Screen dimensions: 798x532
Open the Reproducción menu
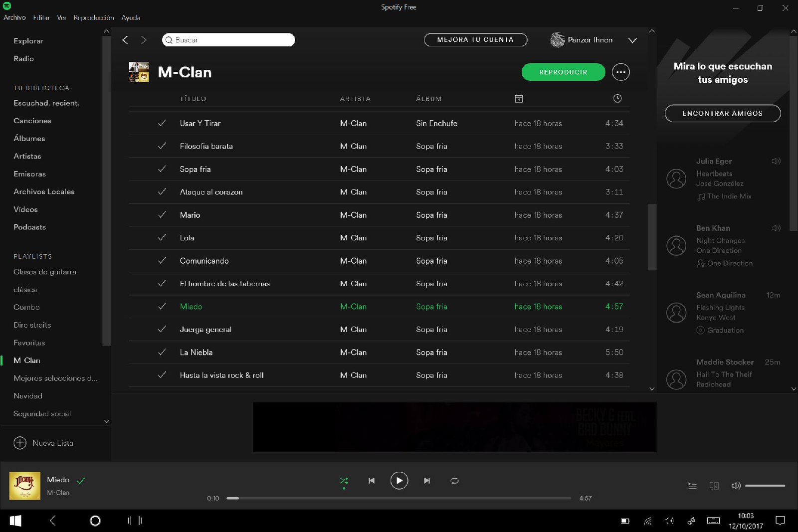pyautogui.click(x=94, y=17)
